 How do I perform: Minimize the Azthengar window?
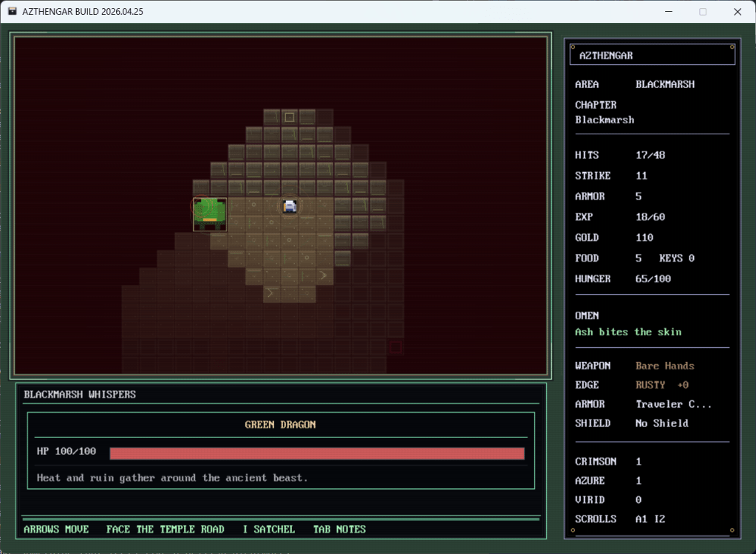(x=668, y=12)
